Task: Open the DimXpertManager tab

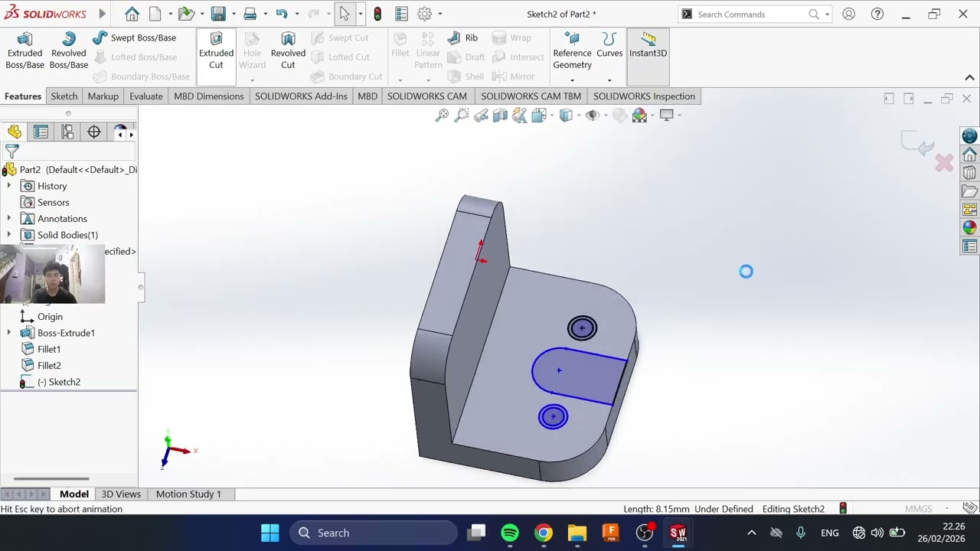Action: [x=94, y=132]
